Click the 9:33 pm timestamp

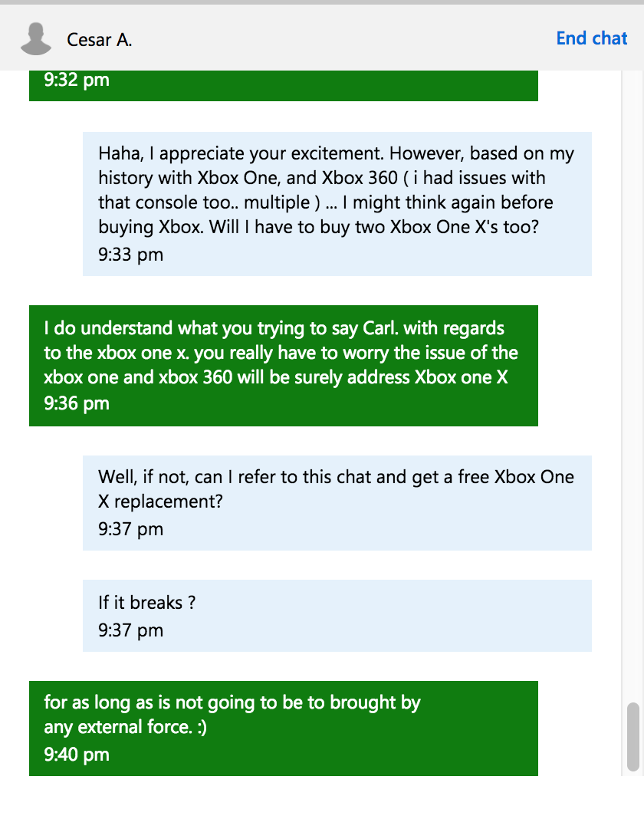point(130,255)
